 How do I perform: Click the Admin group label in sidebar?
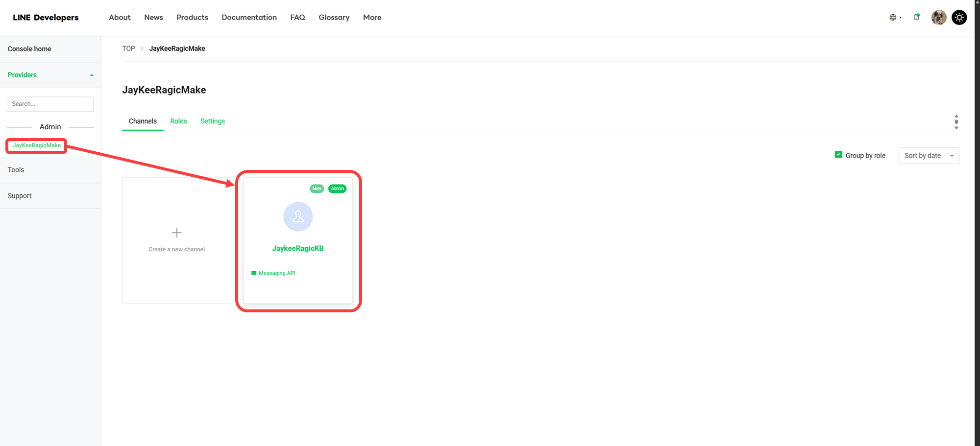click(x=50, y=127)
